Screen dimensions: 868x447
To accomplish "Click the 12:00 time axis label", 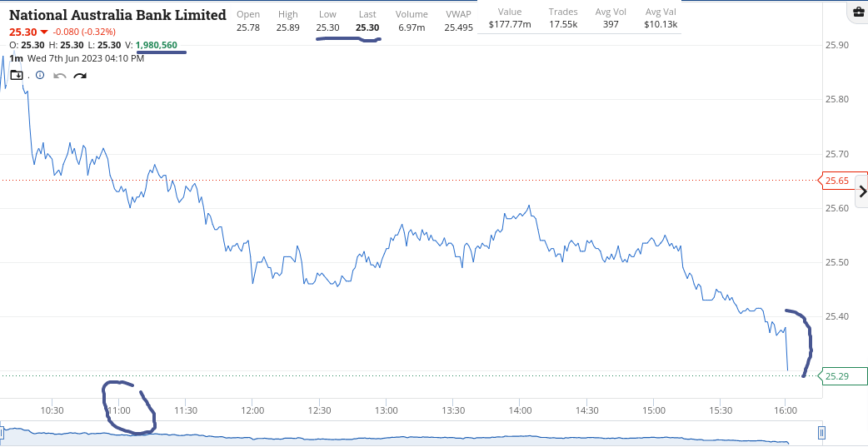I will (252, 411).
